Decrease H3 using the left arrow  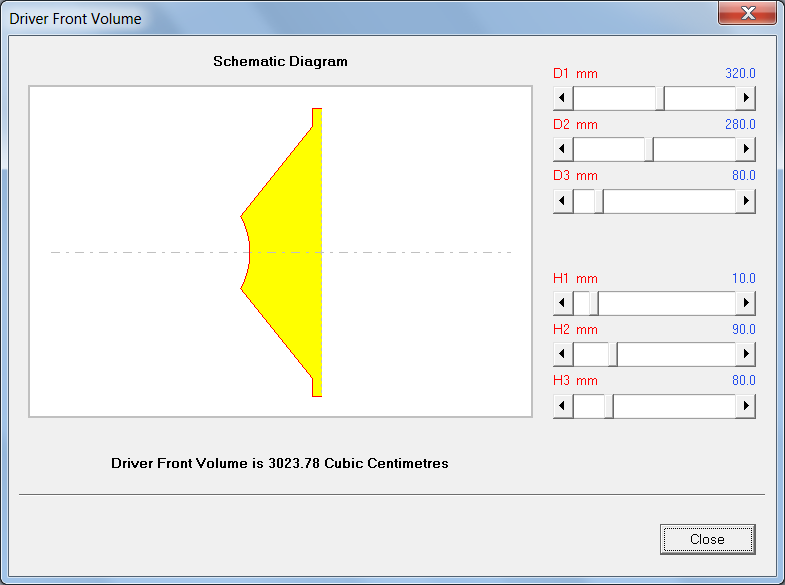coord(563,406)
